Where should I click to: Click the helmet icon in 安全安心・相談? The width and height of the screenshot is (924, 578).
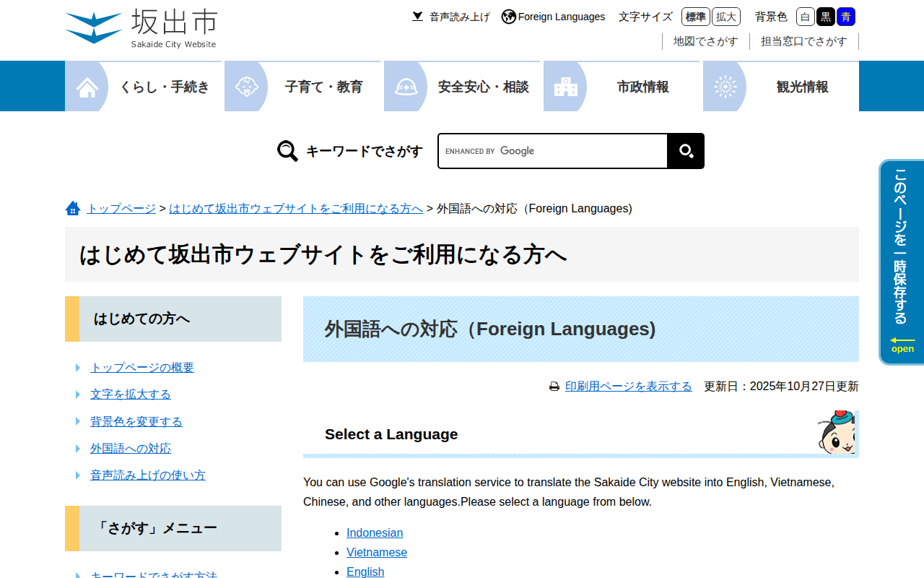click(406, 87)
